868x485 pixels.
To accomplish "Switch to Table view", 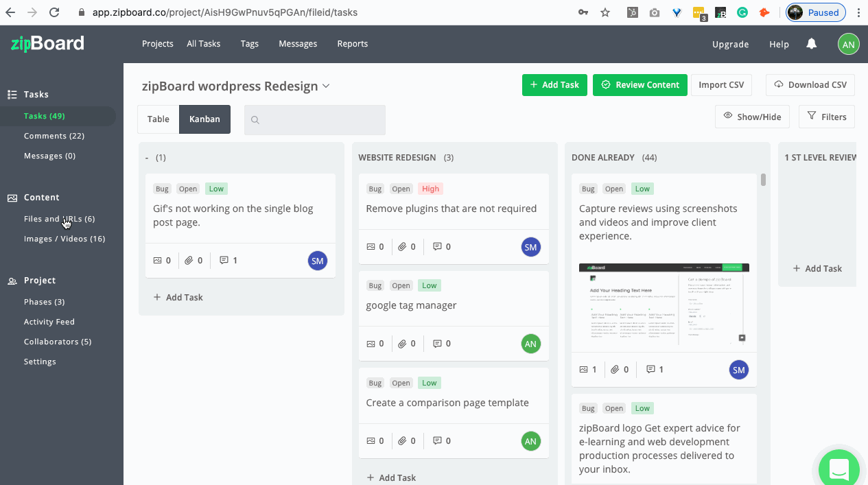I will coord(159,119).
